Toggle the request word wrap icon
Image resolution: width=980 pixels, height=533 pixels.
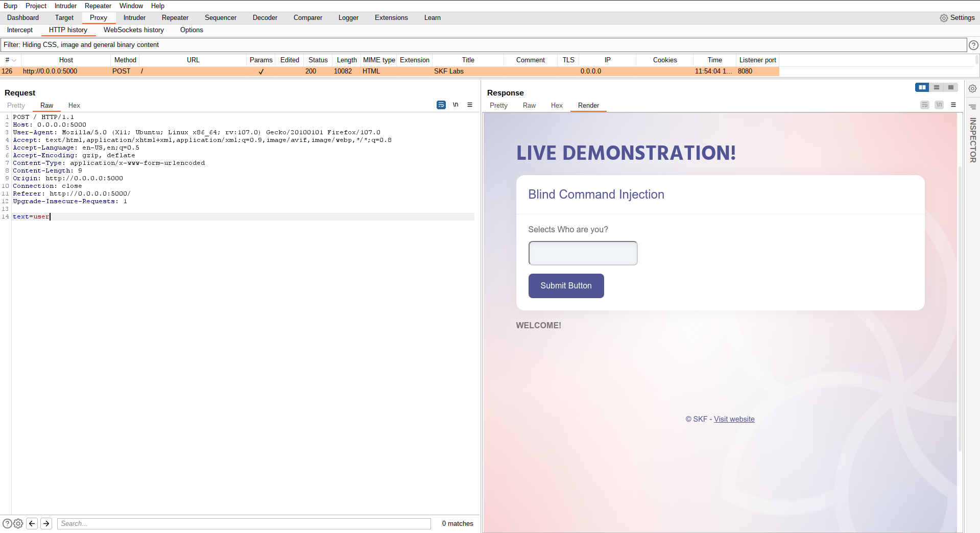coord(441,105)
